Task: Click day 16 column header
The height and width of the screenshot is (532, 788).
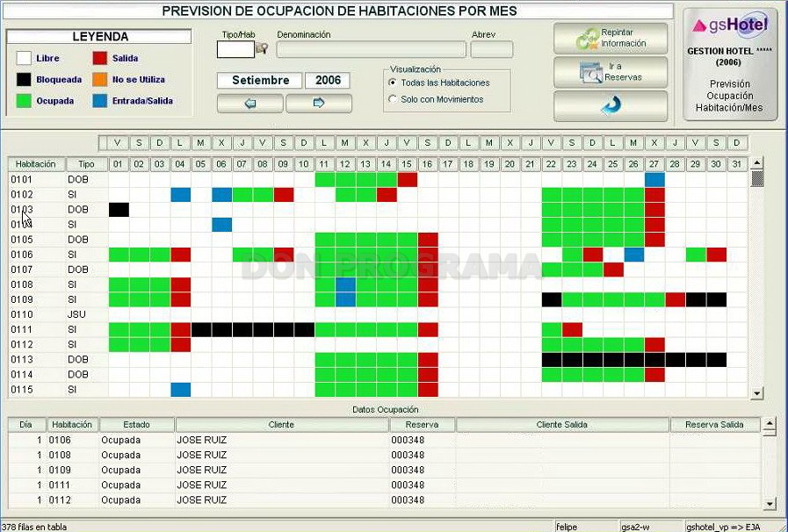Action: pyautogui.click(x=427, y=164)
